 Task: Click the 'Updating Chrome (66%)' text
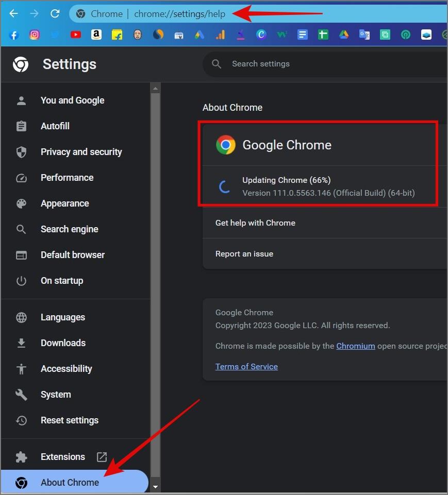(286, 180)
